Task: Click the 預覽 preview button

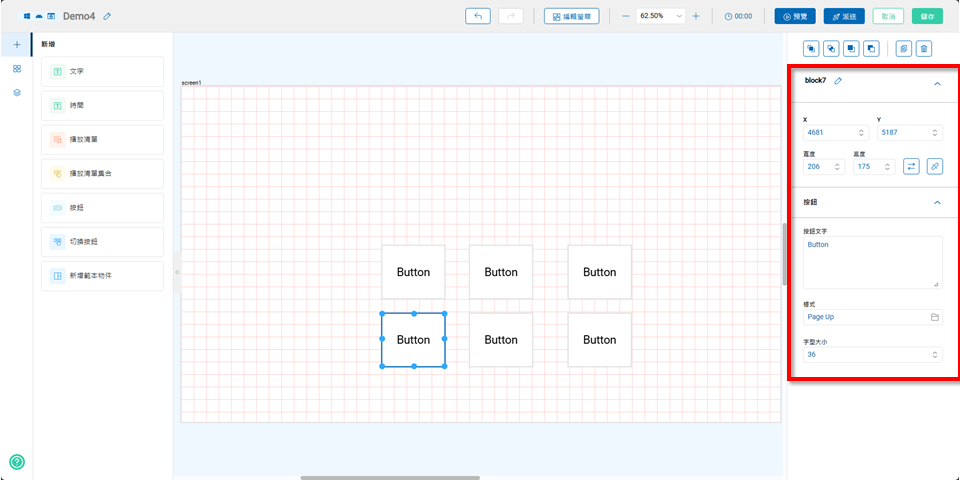Action: pyautogui.click(x=795, y=16)
